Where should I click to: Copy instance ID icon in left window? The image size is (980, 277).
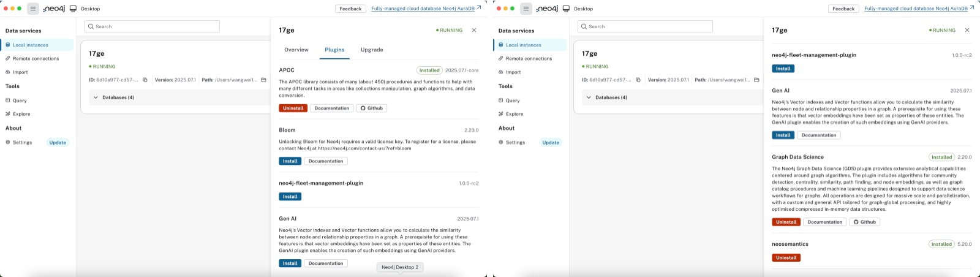(145, 80)
